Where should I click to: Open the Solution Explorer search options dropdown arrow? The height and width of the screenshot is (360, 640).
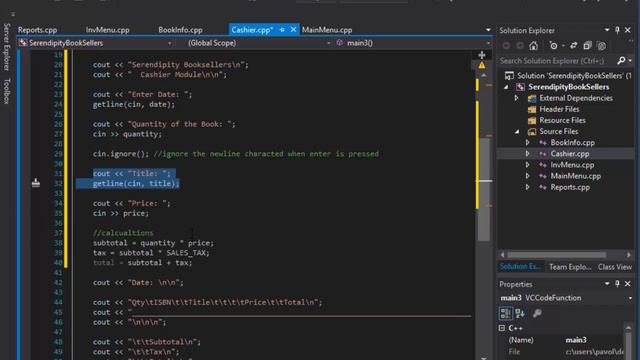[x=630, y=60]
